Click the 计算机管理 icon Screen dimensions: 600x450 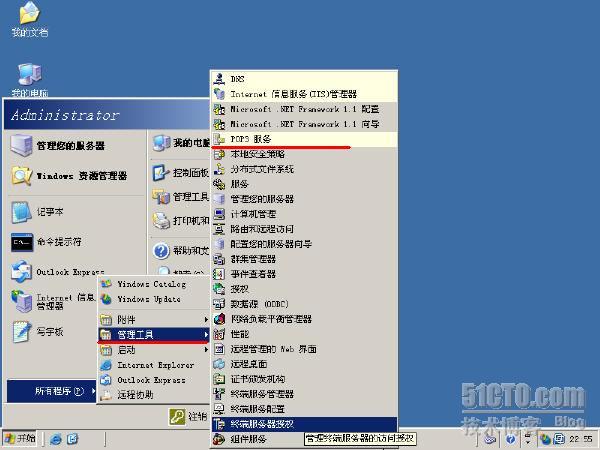click(219, 214)
